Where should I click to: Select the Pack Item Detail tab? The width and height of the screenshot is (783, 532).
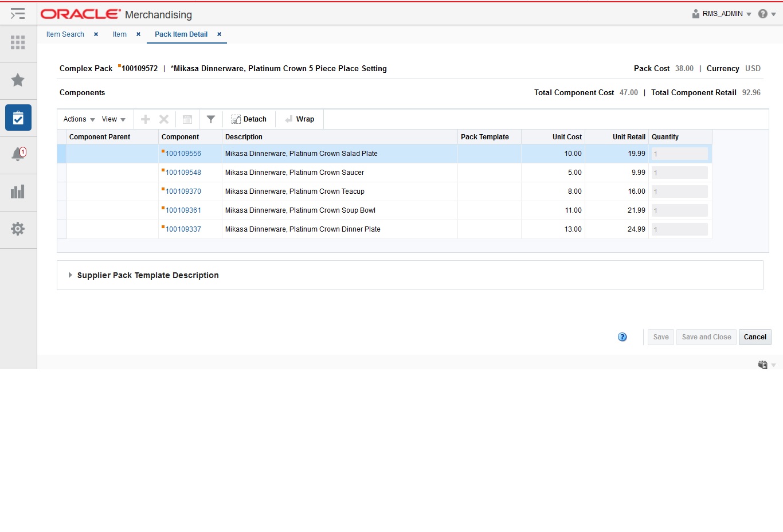point(181,34)
